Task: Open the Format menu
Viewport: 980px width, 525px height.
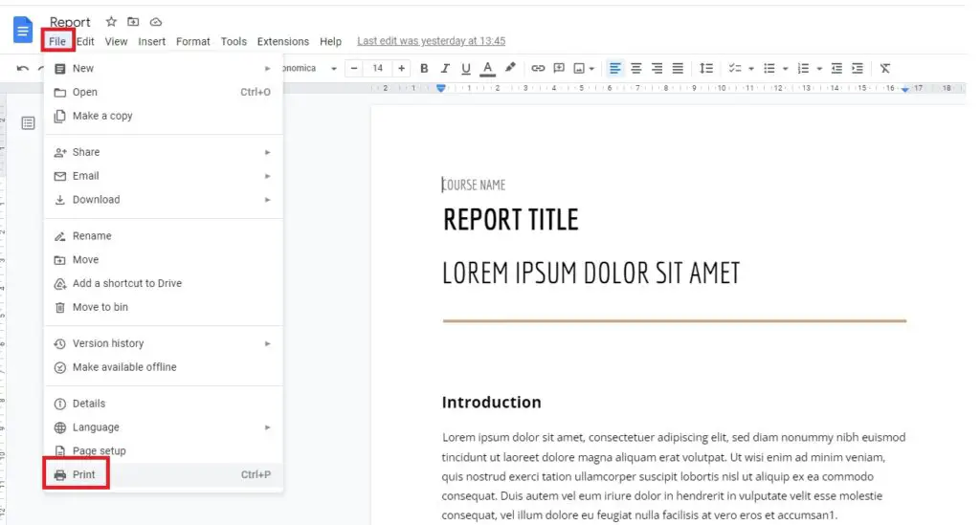Action: pyautogui.click(x=193, y=41)
